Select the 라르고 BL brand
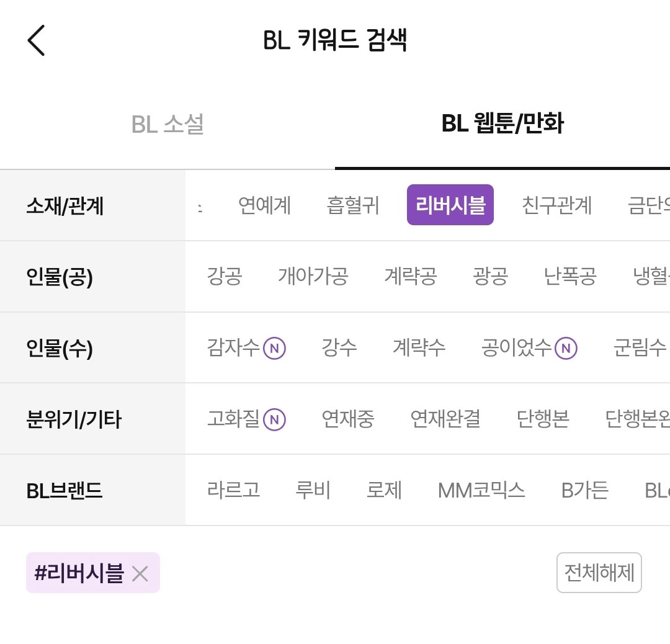Screen dimensions: 670x644 click(233, 490)
